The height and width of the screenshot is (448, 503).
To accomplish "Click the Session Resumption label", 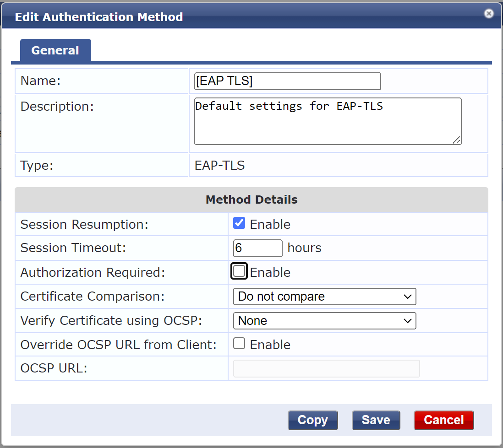I will point(84,224).
